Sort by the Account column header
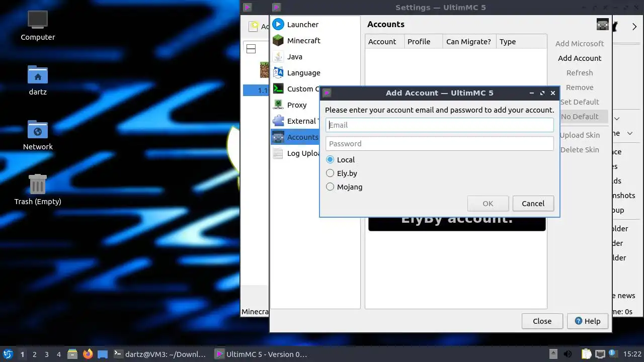The image size is (644, 362). (x=385, y=41)
